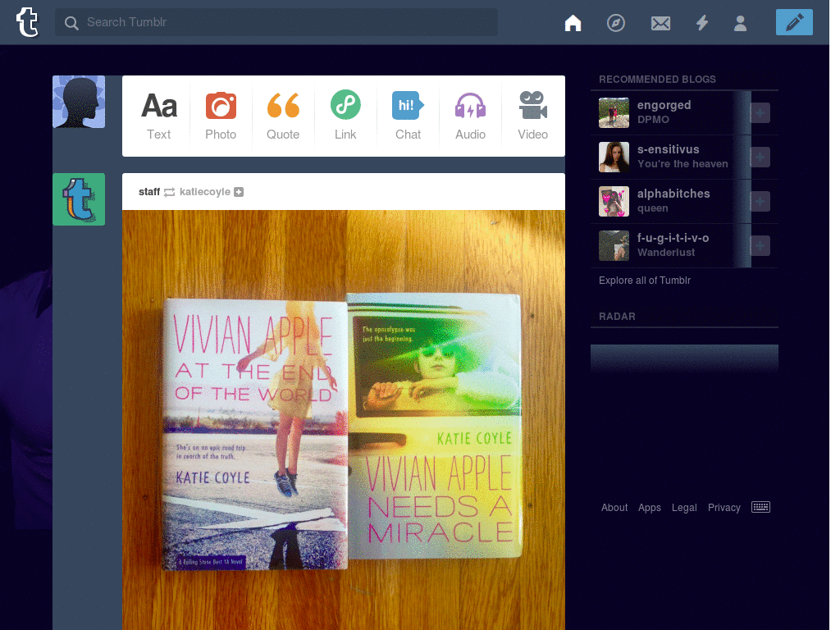Open the alphabitches recommended blog

[673, 194]
